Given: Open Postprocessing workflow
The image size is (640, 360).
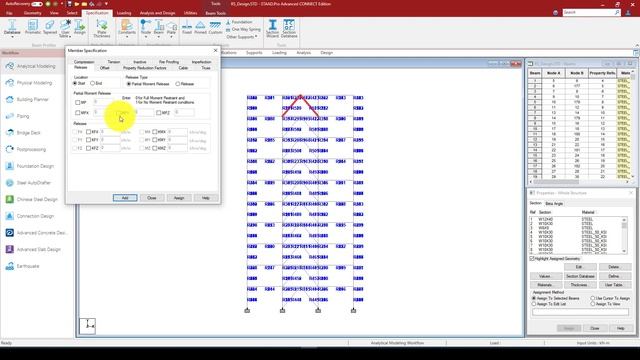Looking at the screenshot, I should coord(31,149).
